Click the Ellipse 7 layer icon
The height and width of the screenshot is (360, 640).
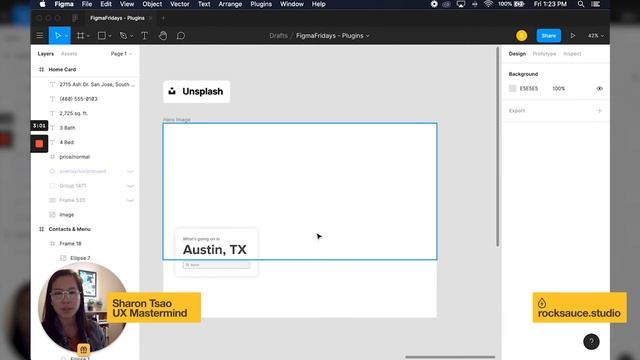pos(63,258)
